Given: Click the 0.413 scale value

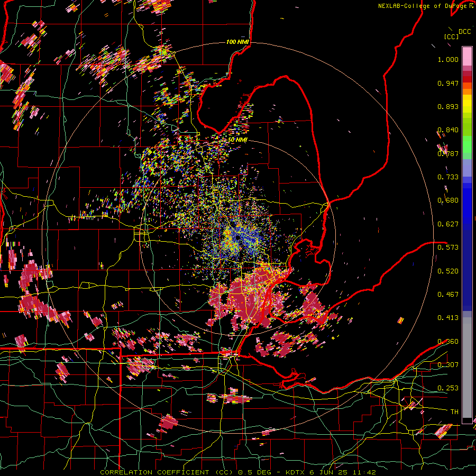Looking at the screenshot, I should [448, 318].
